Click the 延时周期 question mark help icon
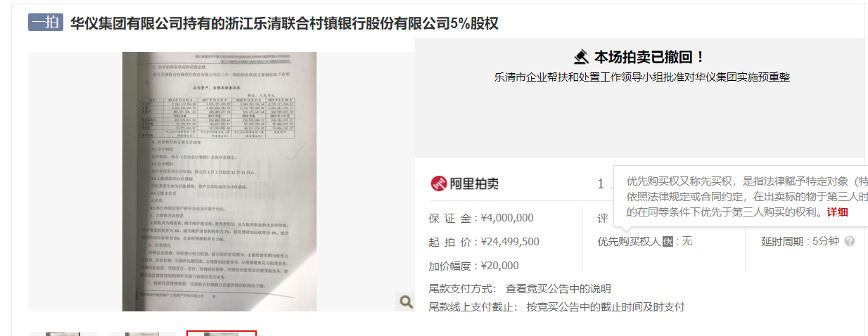Image resolution: width=868 pixels, height=336 pixels. click(x=850, y=241)
